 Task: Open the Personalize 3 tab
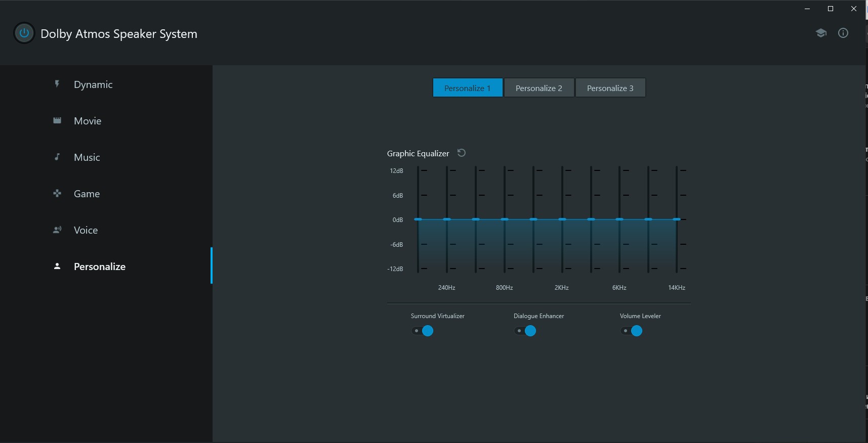(610, 88)
